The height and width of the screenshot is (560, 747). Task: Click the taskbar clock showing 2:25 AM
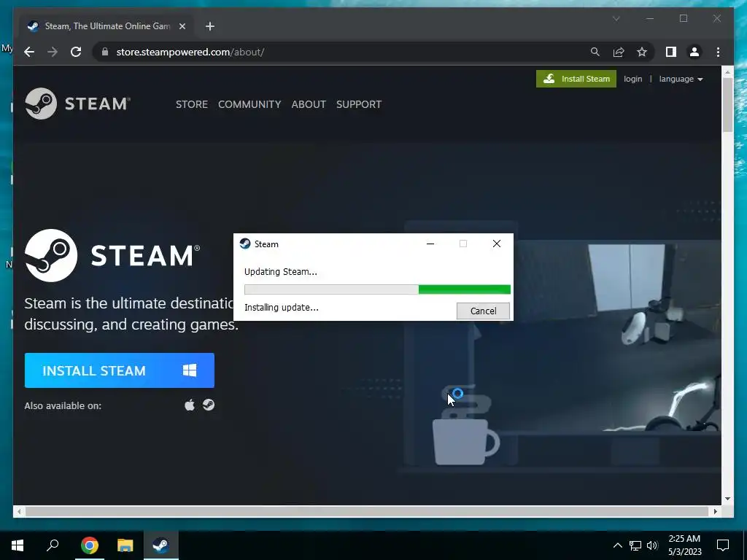(684, 545)
